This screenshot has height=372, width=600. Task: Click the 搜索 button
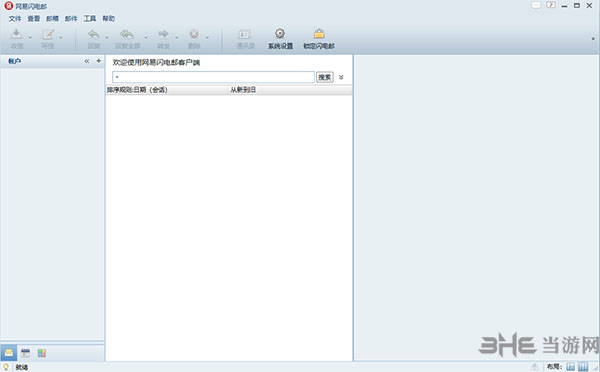tap(324, 77)
